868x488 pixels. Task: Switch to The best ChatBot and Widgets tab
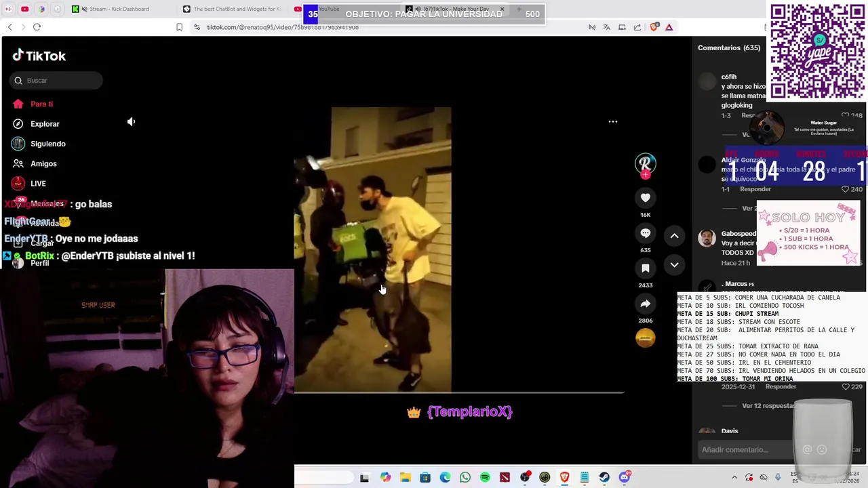[234, 9]
